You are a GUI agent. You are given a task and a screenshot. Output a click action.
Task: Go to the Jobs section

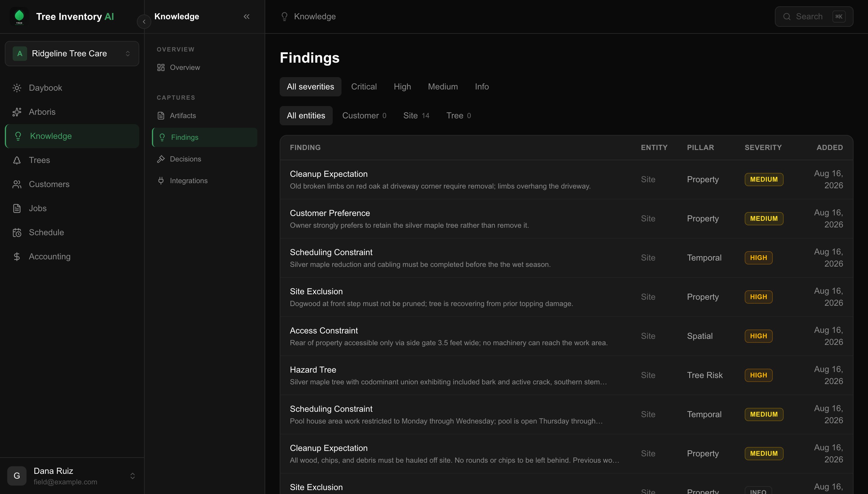(72, 208)
